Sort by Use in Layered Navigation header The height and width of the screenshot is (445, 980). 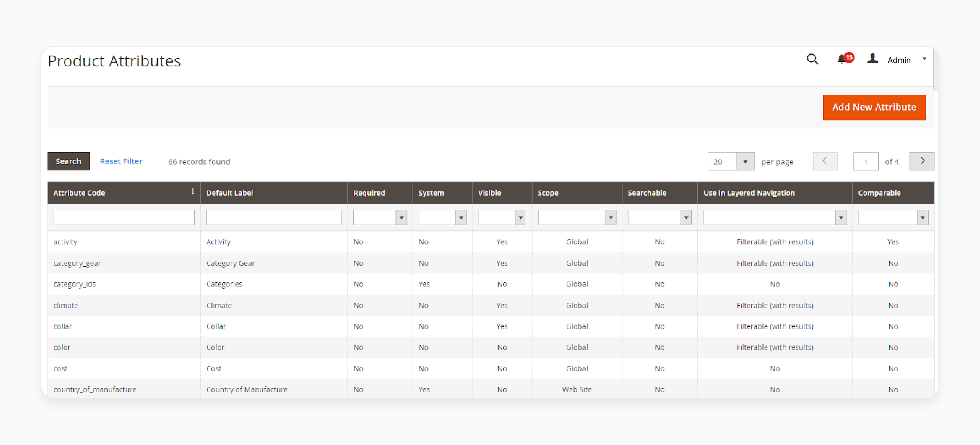point(775,193)
